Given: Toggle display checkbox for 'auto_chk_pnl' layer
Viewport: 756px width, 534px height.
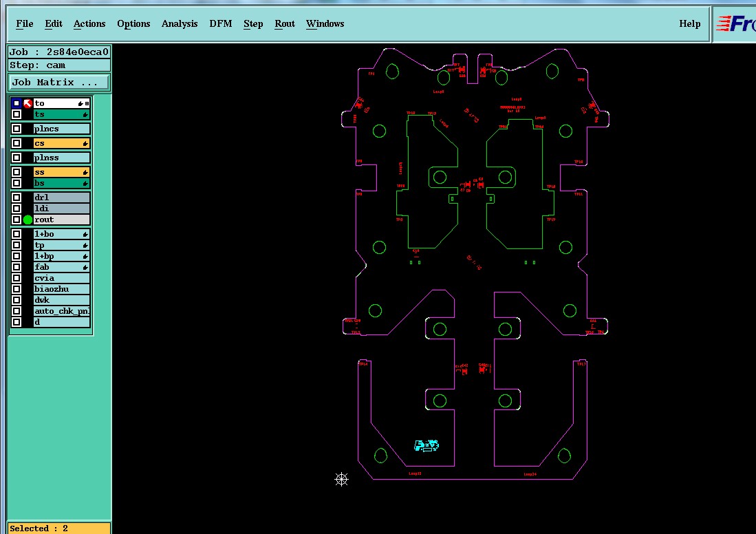Looking at the screenshot, I should pyautogui.click(x=17, y=311).
